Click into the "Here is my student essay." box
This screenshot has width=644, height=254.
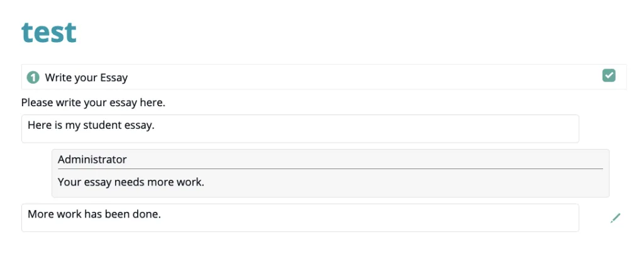(x=300, y=129)
